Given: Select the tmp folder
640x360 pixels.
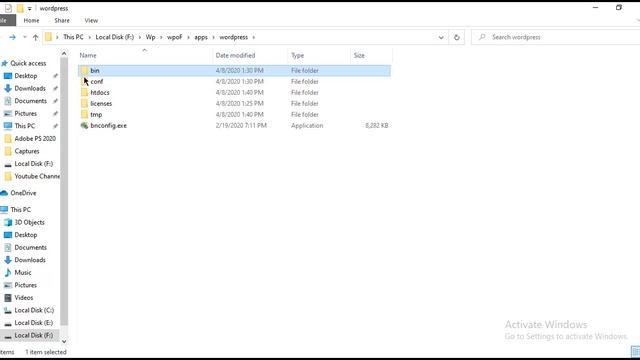Looking at the screenshot, I should (x=234, y=115).
